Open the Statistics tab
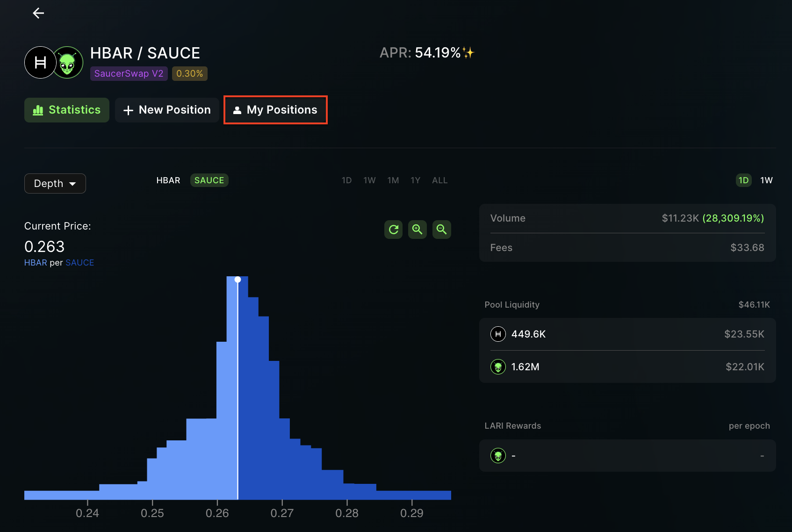The height and width of the screenshot is (532, 792). click(67, 110)
